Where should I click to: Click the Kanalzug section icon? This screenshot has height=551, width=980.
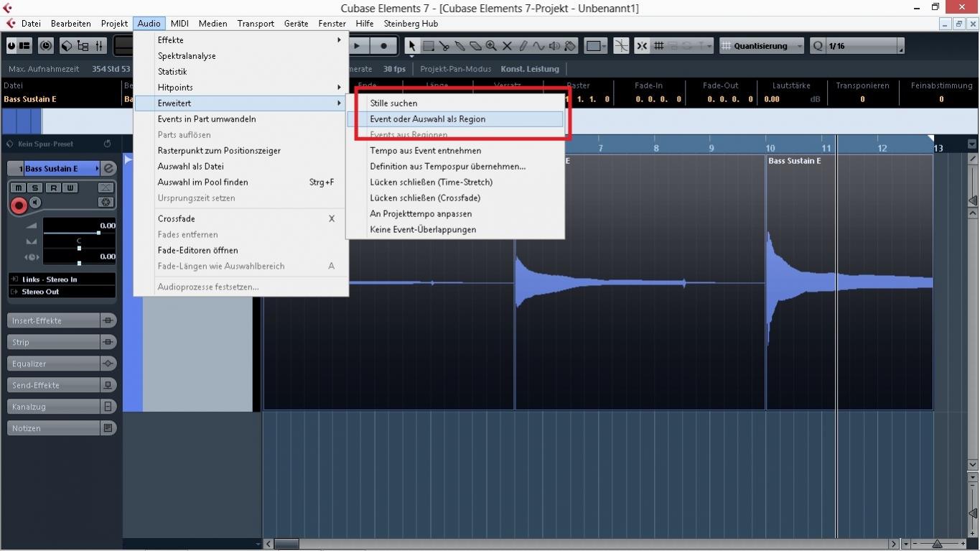(108, 407)
